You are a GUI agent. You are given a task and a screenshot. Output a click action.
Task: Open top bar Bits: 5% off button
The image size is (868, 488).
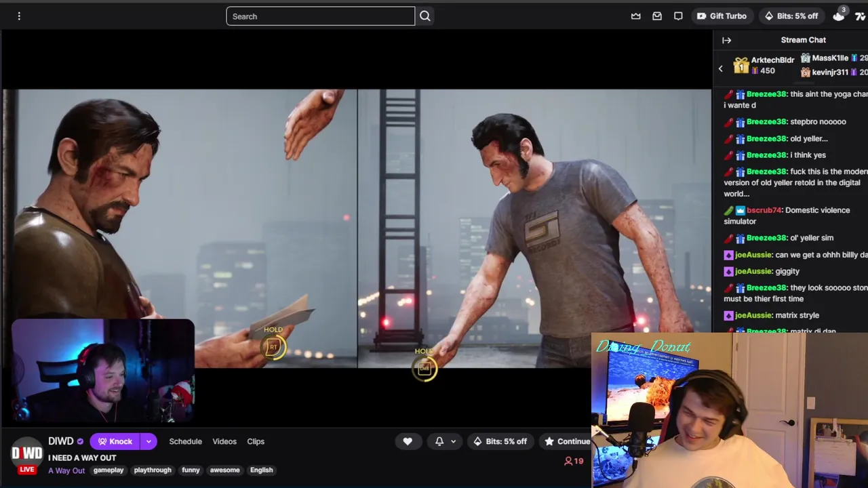coord(791,16)
